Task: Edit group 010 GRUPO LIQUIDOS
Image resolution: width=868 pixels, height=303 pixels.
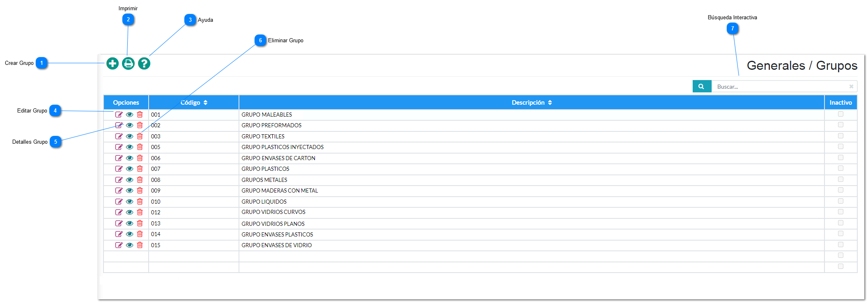Action: pos(119,202)
